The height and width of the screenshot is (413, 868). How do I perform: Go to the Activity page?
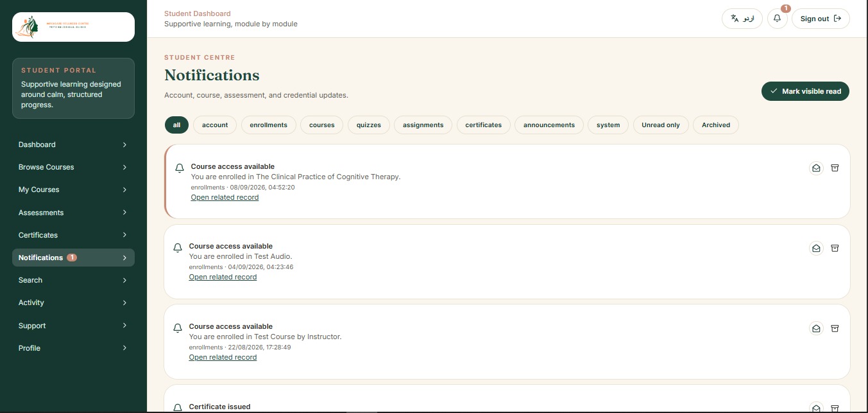pos(73,303)
